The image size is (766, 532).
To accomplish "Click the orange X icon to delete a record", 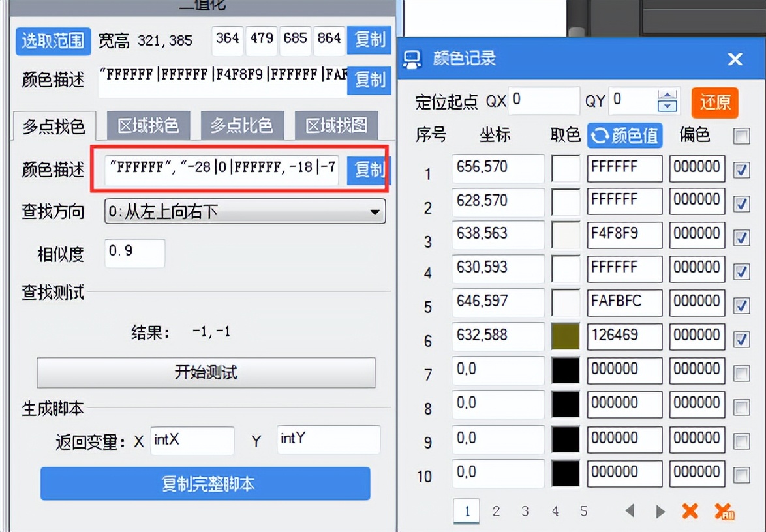I will point(690,512).
